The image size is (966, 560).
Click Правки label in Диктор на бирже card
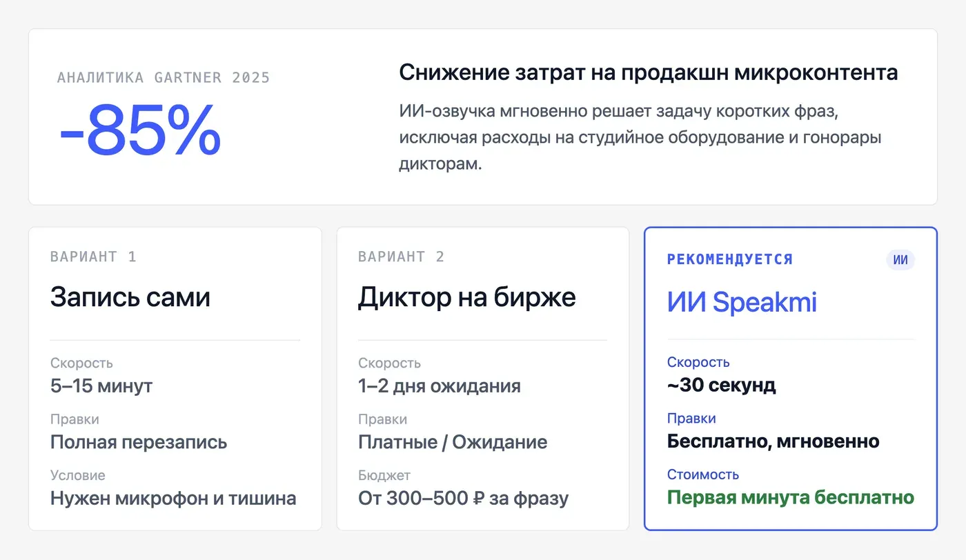click(x=382, y=419)
